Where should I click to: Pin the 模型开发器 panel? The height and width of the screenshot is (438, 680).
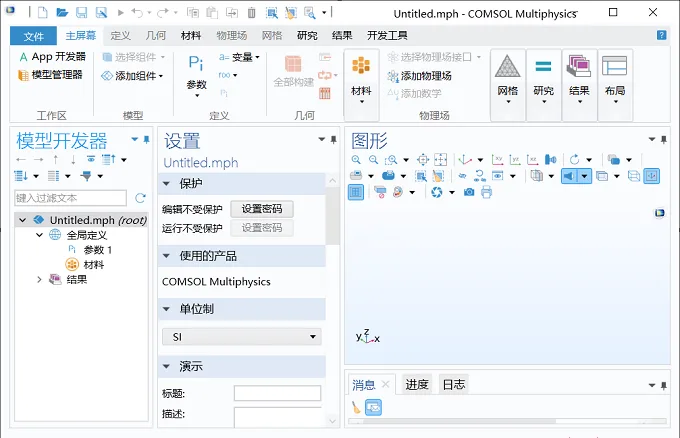(147, 140)
